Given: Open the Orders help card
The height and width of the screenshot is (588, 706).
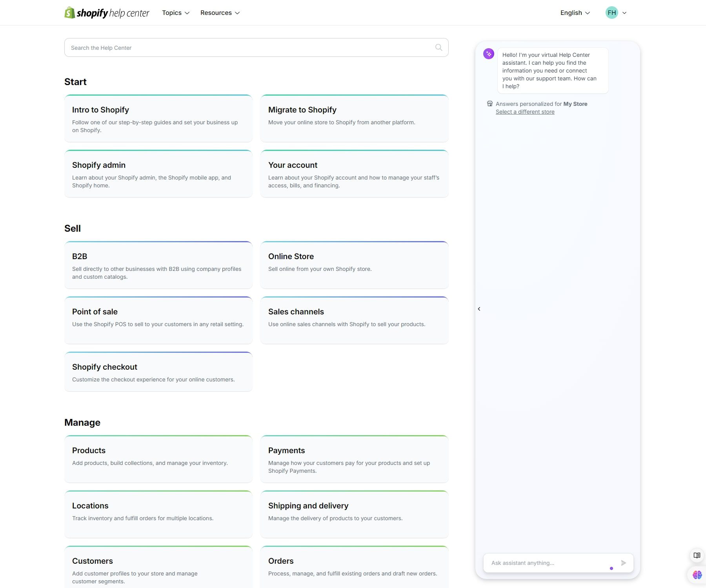Looking at the screenshot, I should pyautogui.click(x=354, y=566).
